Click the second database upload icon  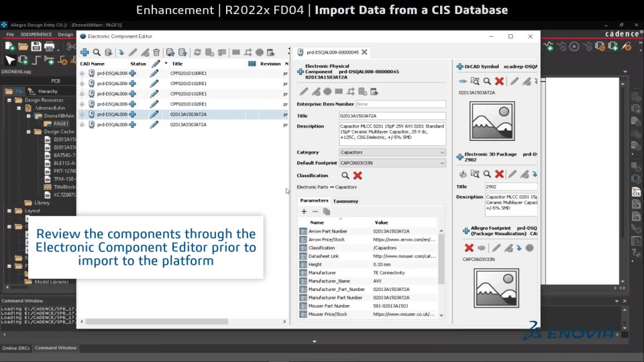point(182,52)
